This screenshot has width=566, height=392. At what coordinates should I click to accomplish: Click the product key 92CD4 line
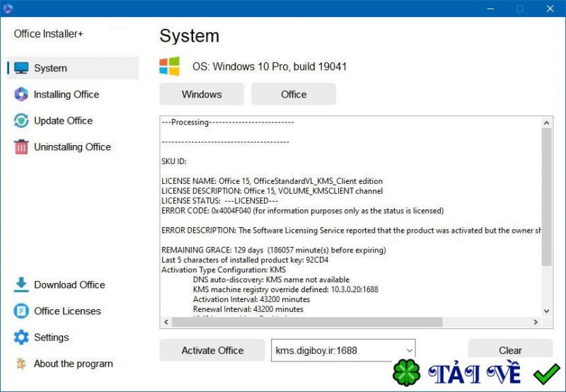245,260
